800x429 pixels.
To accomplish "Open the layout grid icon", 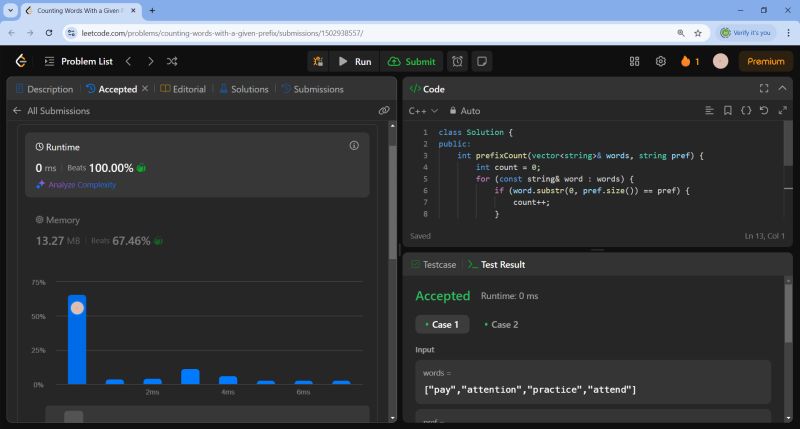I will pyautogui.click(x=634, y=61).
